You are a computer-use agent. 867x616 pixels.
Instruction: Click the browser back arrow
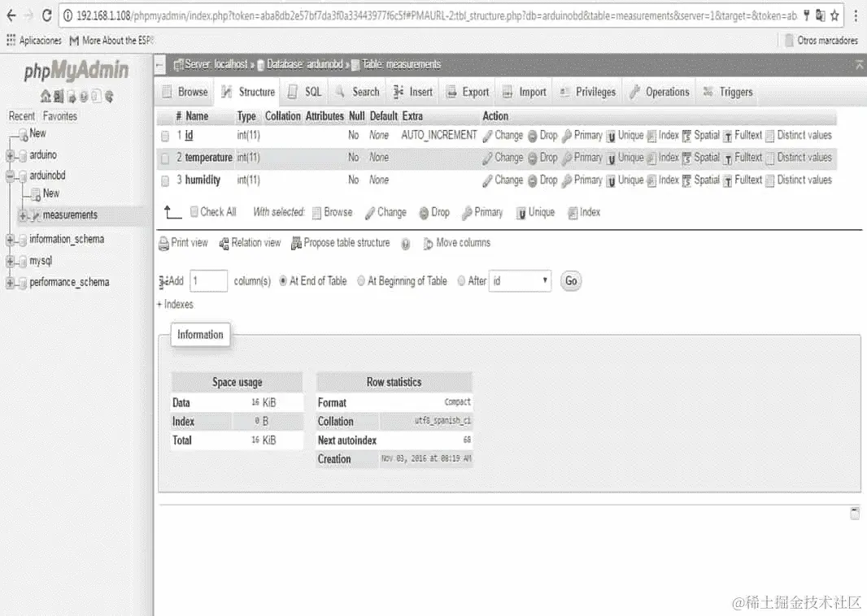11,15
